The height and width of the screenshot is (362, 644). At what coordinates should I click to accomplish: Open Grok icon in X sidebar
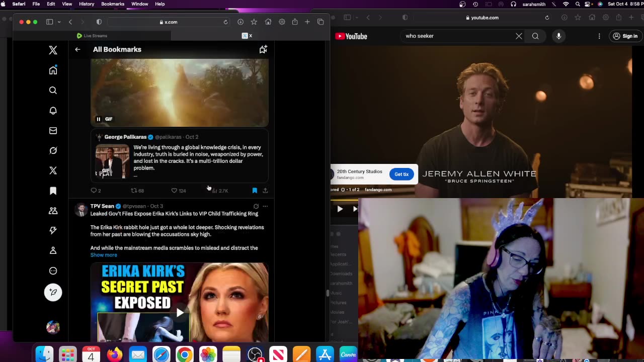coord(53,151)
